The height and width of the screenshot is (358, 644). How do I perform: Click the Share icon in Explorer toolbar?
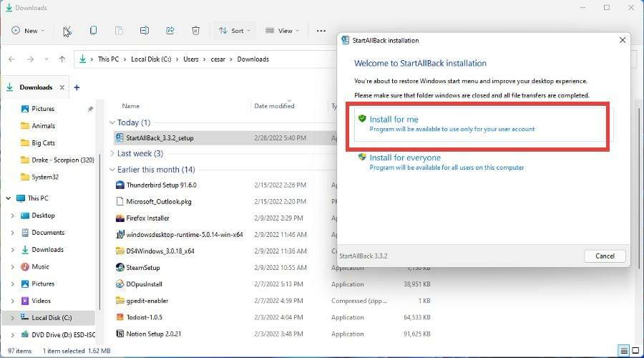[x=170, y=30]
